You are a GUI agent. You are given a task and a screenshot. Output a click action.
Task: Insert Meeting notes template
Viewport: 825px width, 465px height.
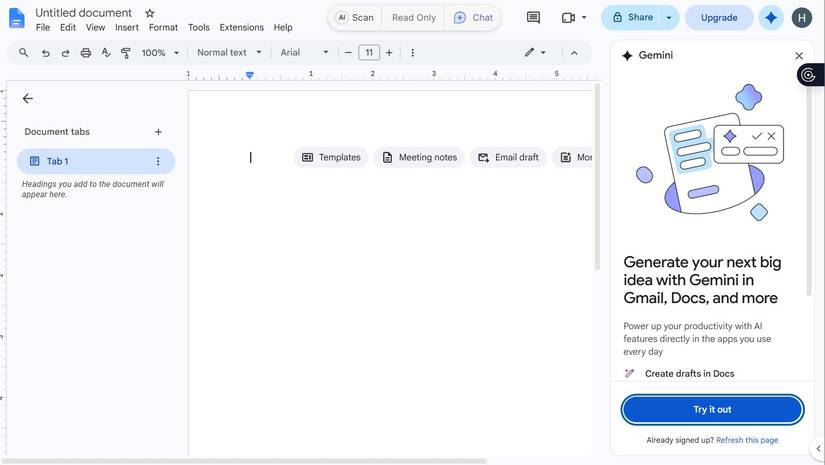419,157
